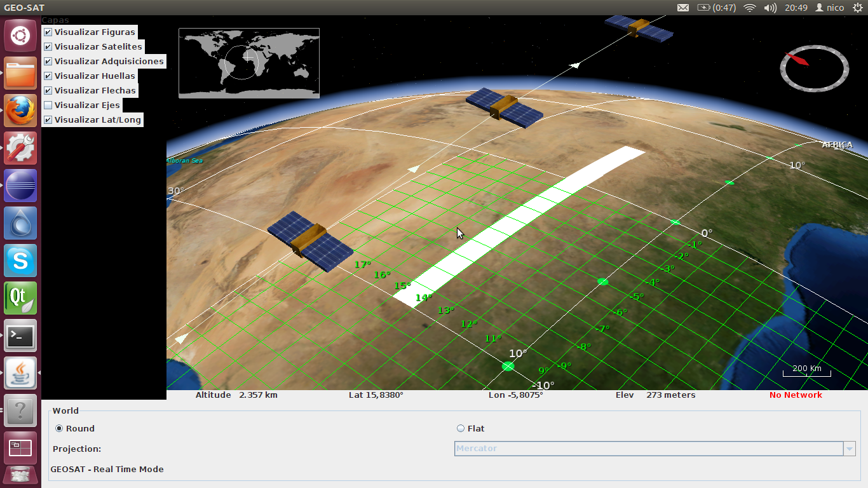Uncheck Visualizar Lat/Long layer
Screen dimensions: 868x488
click(x=48, y=120)
